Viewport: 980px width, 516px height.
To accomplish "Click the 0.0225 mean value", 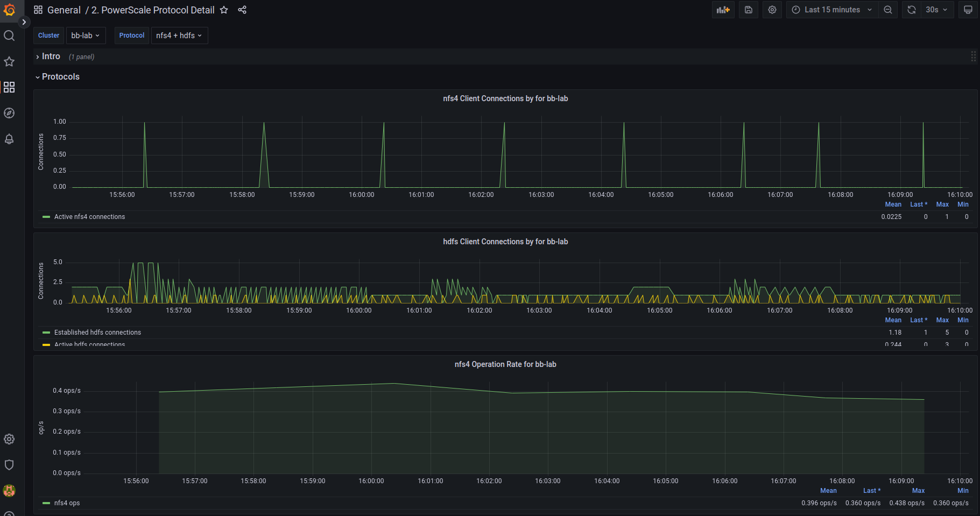I will (891, 217).
